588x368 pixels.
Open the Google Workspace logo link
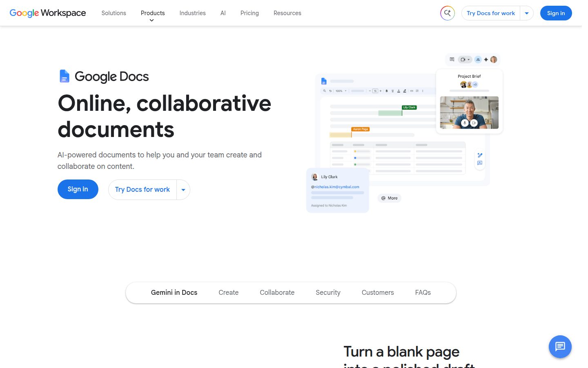48,13
